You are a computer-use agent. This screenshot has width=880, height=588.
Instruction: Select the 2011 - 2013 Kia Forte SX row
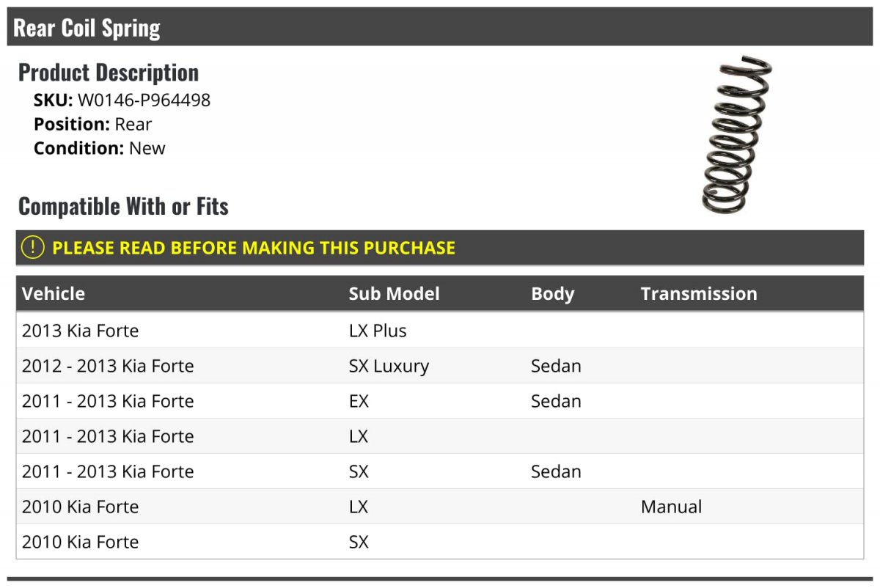pos(440,471)
